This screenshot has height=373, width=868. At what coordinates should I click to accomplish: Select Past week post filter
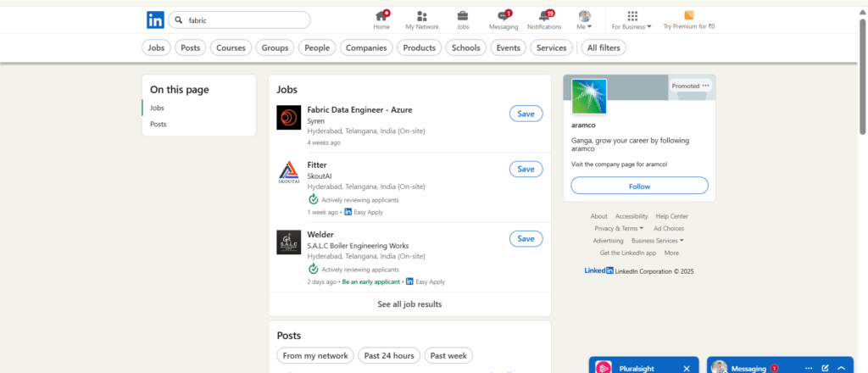point(448,355)
